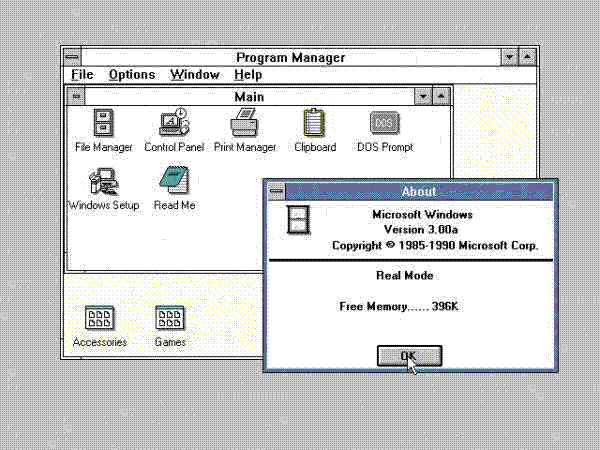Open the File menu
Image resolution: width=600 pixels, height=450 pixels.
pos(82,75)
